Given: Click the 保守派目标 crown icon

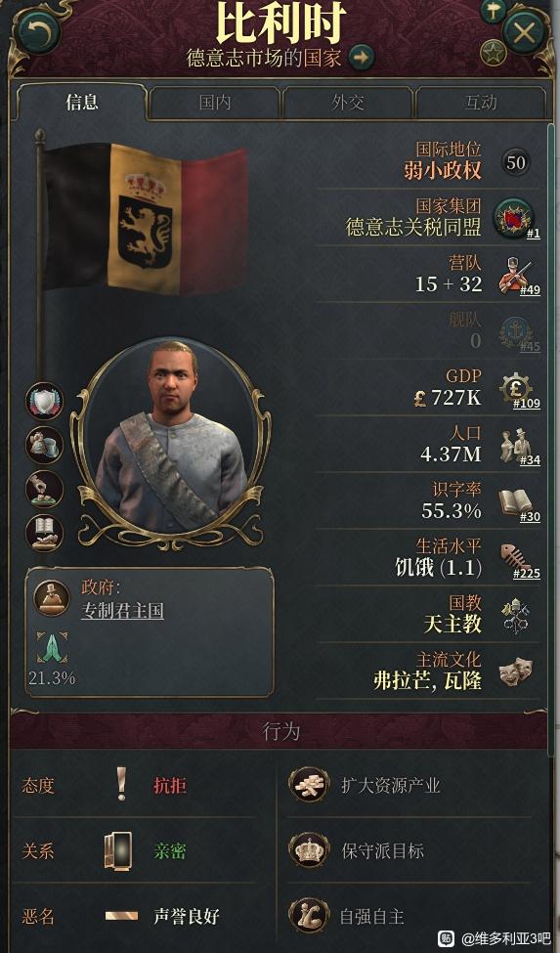Looking at the screenshot, I should 309,849.
